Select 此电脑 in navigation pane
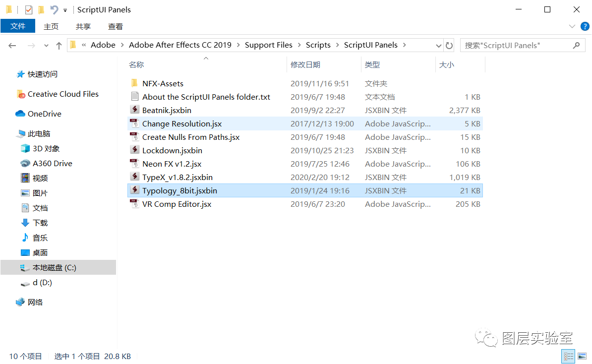Screen dimensions: 592x364 click(39, 134)
